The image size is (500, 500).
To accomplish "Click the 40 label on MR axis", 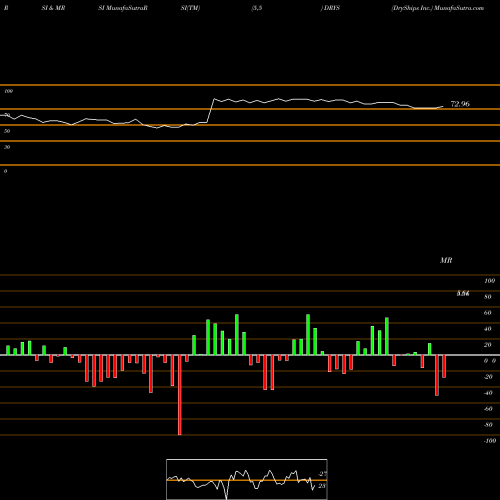I will click(x=488, y=329).
